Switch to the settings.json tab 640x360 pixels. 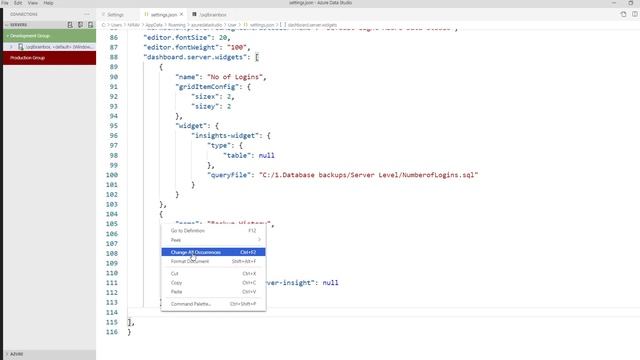tap(163, 14)
